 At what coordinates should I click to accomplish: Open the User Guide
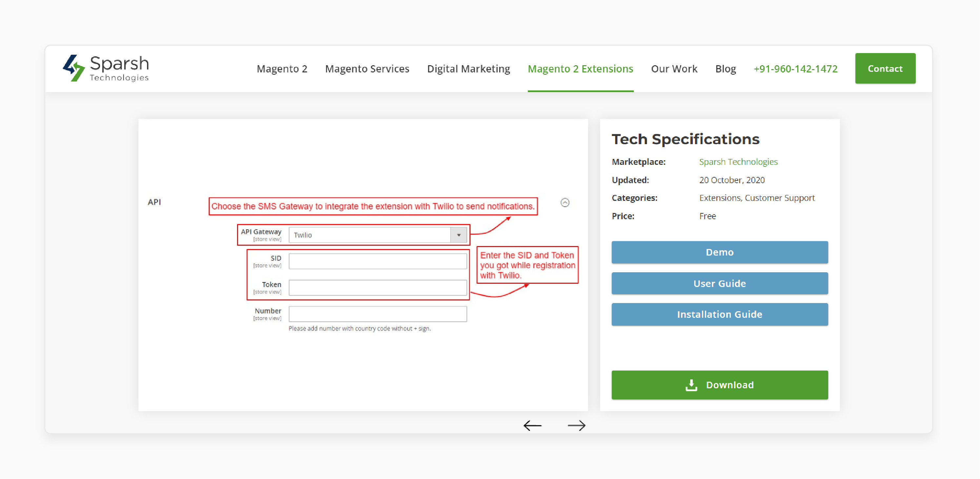click(x=719, y=284)
